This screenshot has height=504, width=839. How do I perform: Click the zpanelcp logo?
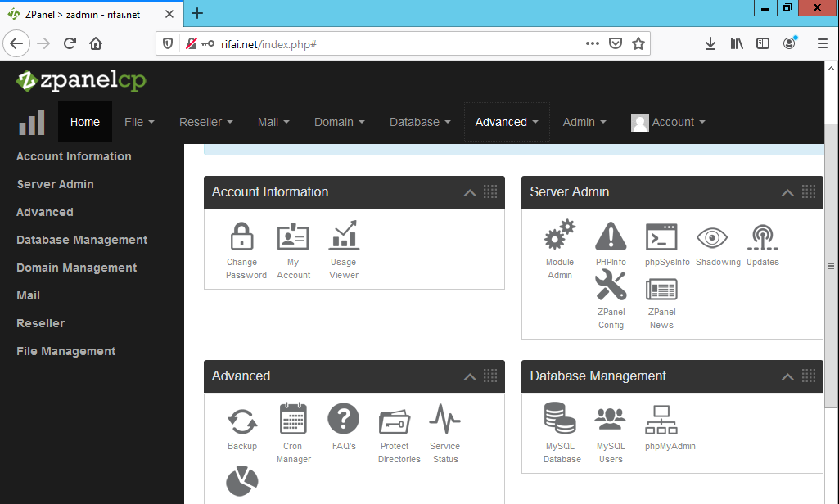click(81, 81)
